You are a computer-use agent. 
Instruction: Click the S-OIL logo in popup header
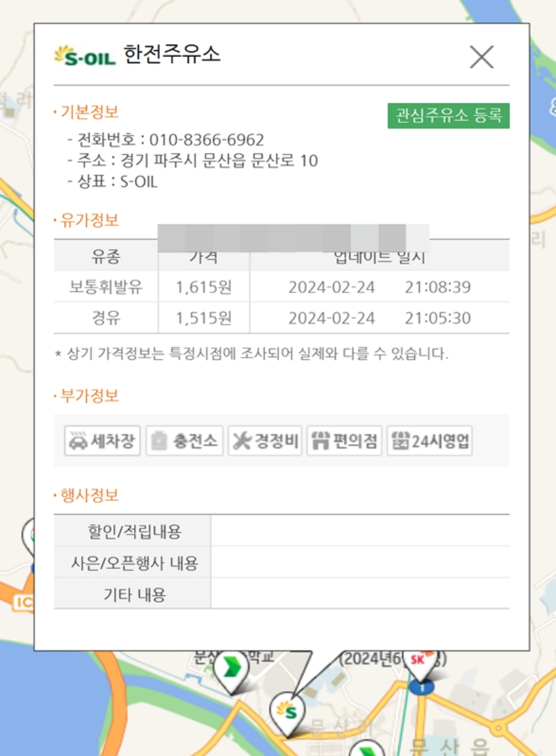tap(85, 56)
